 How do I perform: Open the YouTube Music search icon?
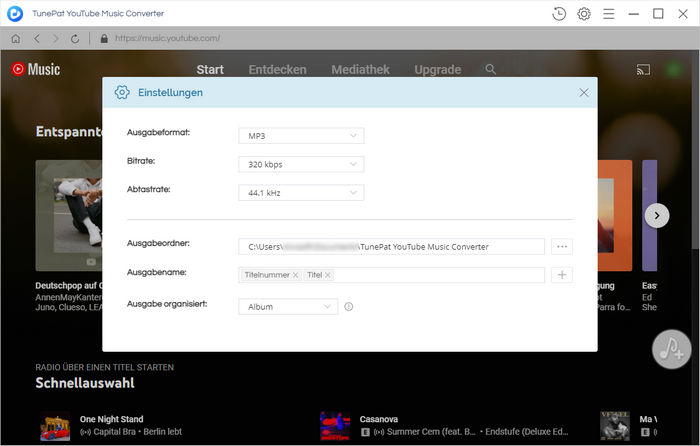point(490,69)
